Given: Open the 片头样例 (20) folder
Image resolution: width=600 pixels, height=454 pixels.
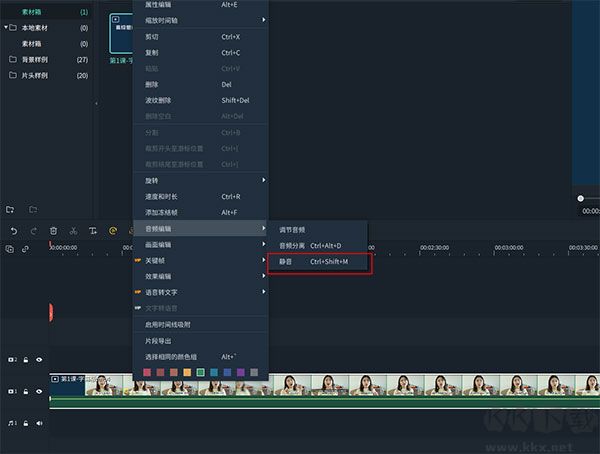Looking at the screenshot, I should [46, 75].
